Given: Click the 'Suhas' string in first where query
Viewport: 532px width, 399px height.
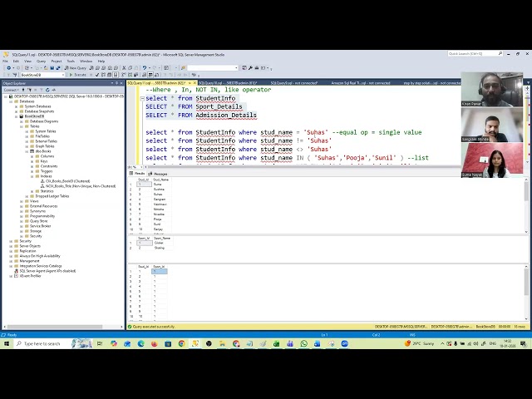Looking at the screenshot, I should point(316,132).
